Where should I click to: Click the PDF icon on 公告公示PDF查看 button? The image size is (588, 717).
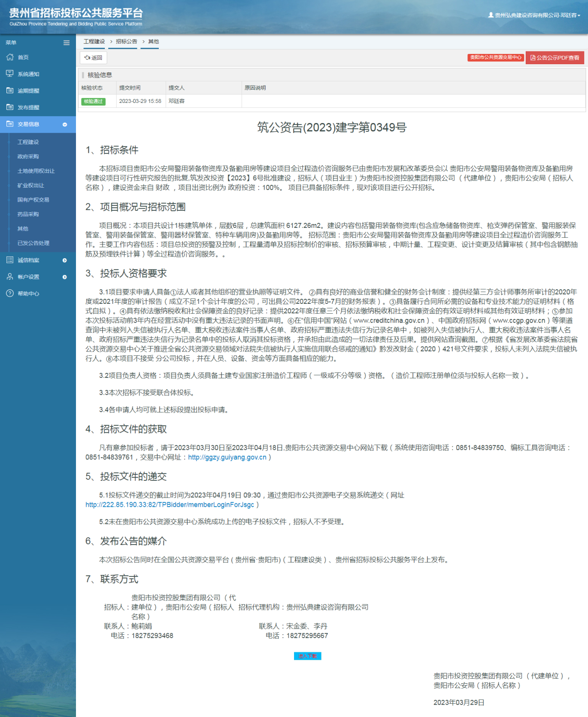pos(533,57)
